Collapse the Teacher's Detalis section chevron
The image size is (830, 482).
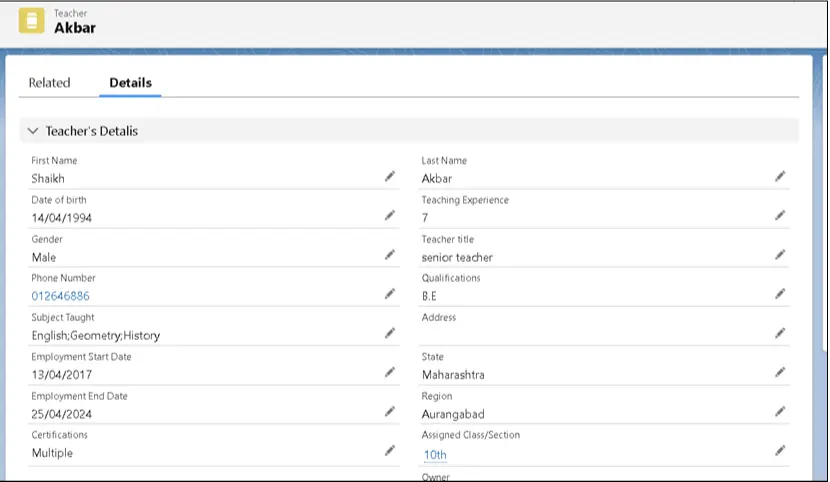(33, 131)
